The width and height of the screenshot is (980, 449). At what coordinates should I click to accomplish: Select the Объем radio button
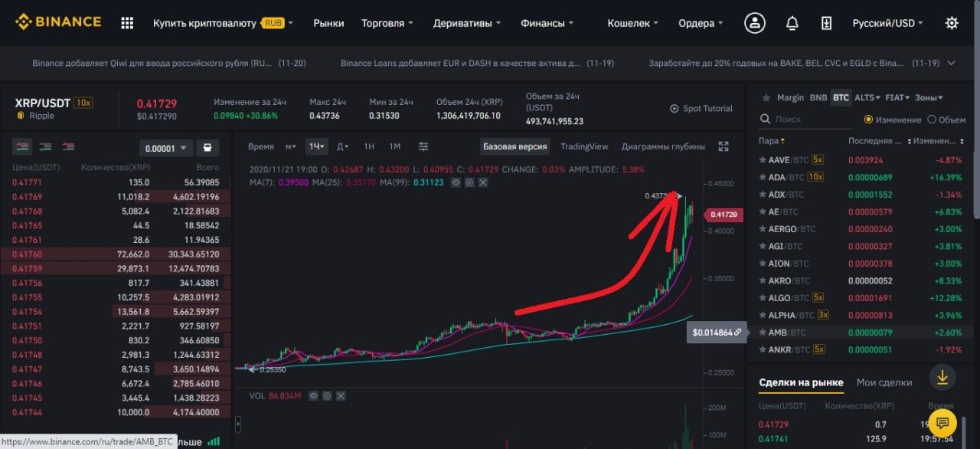tap(932, 120)
